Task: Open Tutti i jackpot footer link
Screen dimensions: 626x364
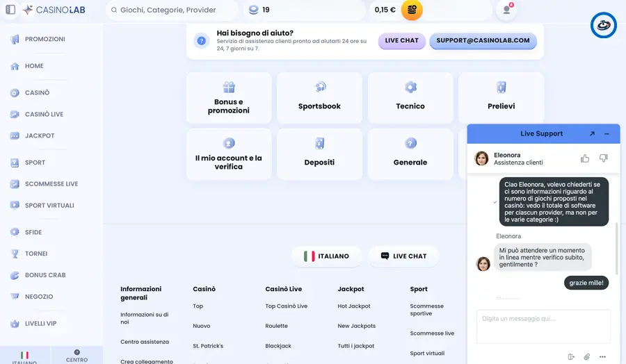Action: coord(356,346)
